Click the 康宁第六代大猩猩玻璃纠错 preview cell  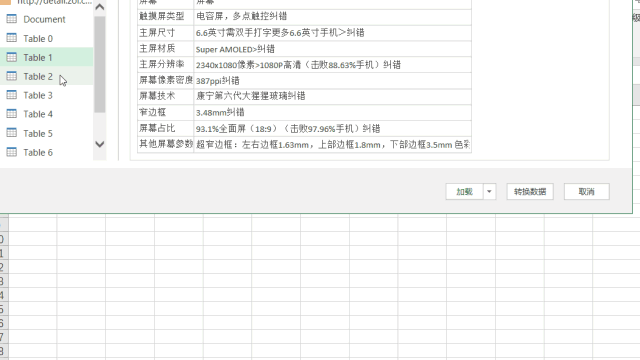click(332, 96)
